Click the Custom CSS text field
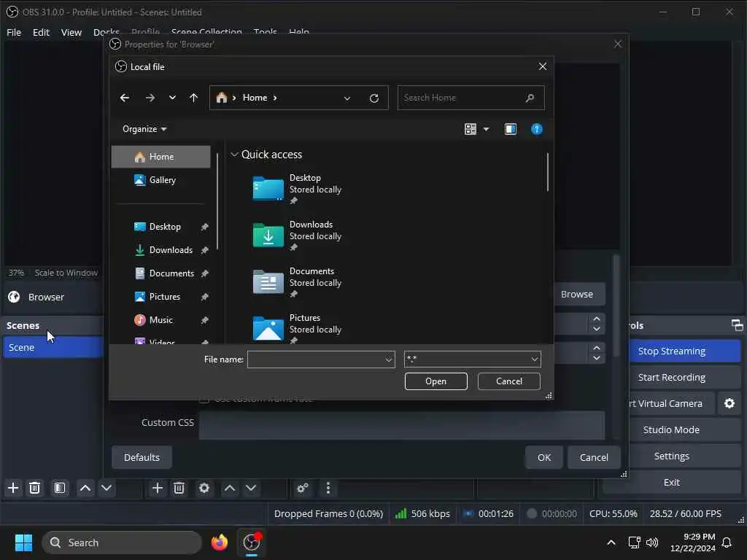The height and width of the screenshot is (560, 747). tap(402, 425)
